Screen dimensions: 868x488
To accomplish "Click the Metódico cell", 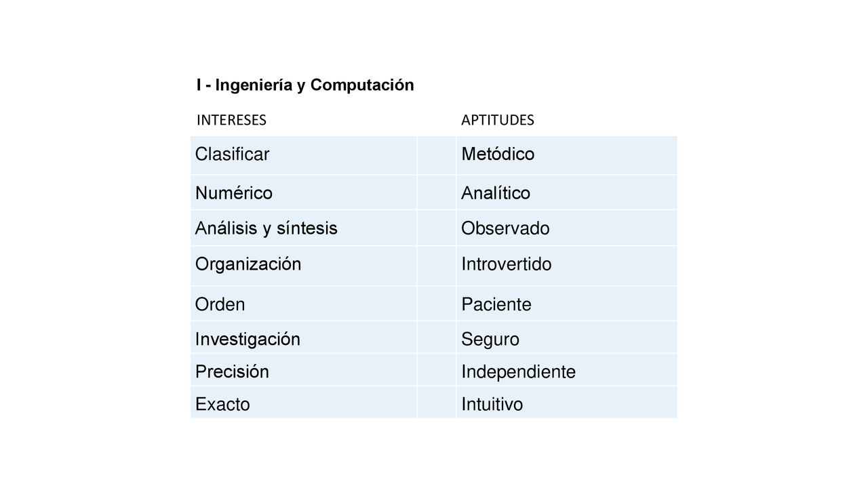I will pyautogui.click(x=566, y=155).
